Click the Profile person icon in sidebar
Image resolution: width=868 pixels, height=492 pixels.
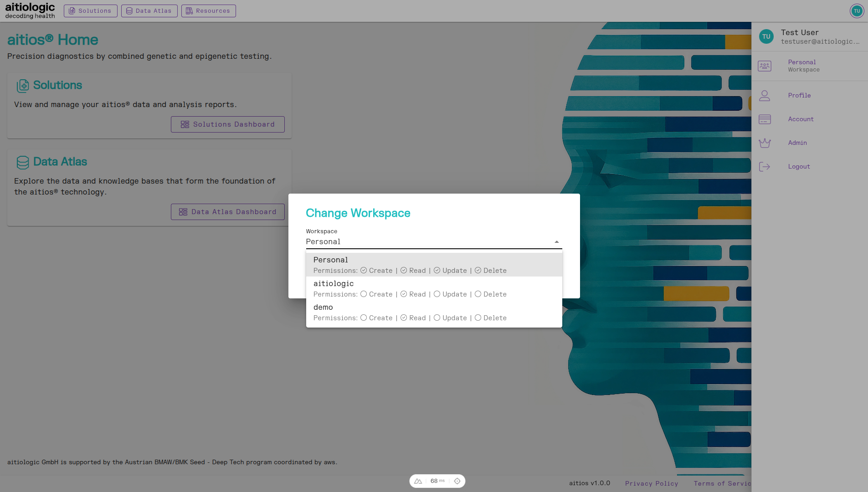pyautogui.click(x=765, y=96)
